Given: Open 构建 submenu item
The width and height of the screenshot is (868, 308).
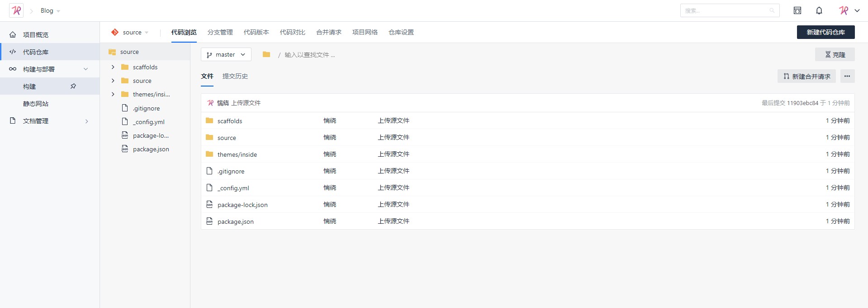Looking at the screenshot, I should (x=29, y=87).
